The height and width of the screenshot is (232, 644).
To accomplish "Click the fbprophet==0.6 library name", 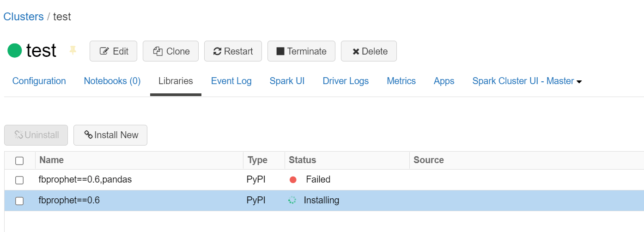I will pos(69,200).
